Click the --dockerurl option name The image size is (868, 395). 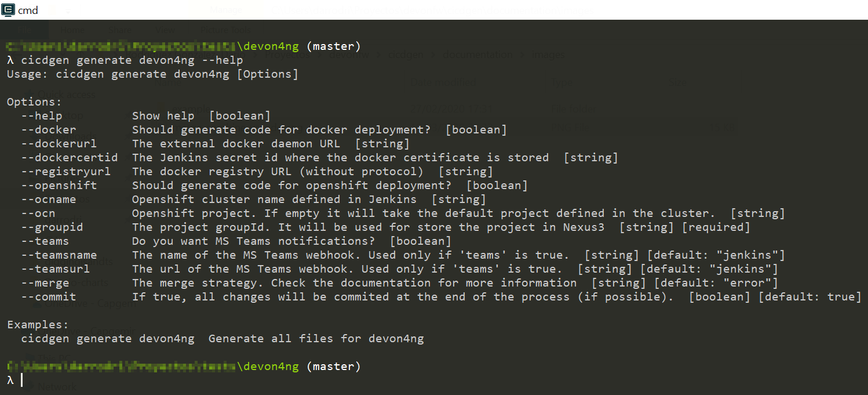coord(59,144)
